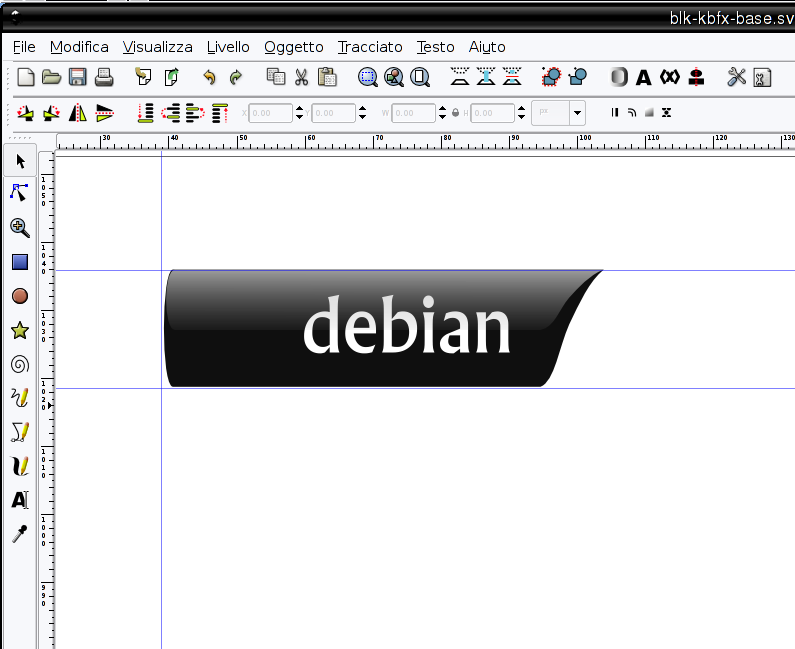Select the Rectangle tool
795x649 pixels.
click(20, 262)
